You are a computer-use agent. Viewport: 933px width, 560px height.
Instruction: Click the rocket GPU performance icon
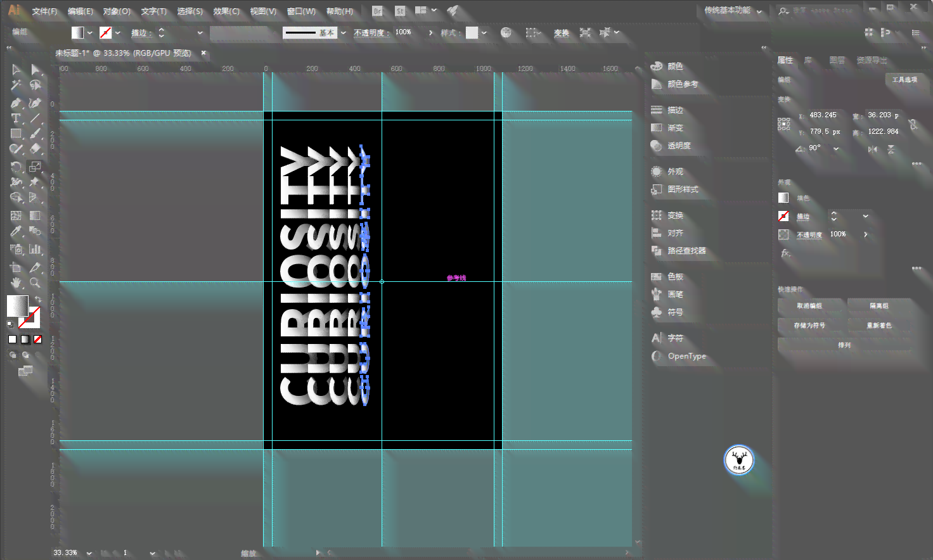point(453,11)
